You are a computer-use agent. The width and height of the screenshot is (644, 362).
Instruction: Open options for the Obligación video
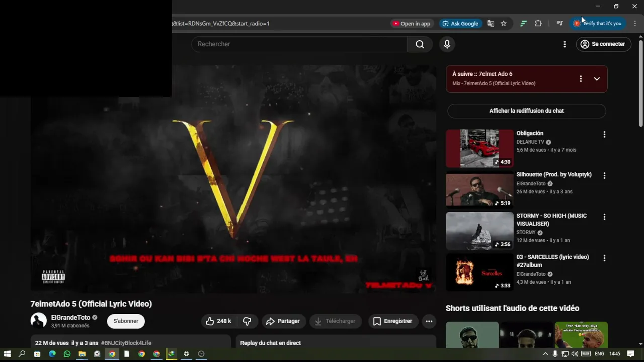604,134
